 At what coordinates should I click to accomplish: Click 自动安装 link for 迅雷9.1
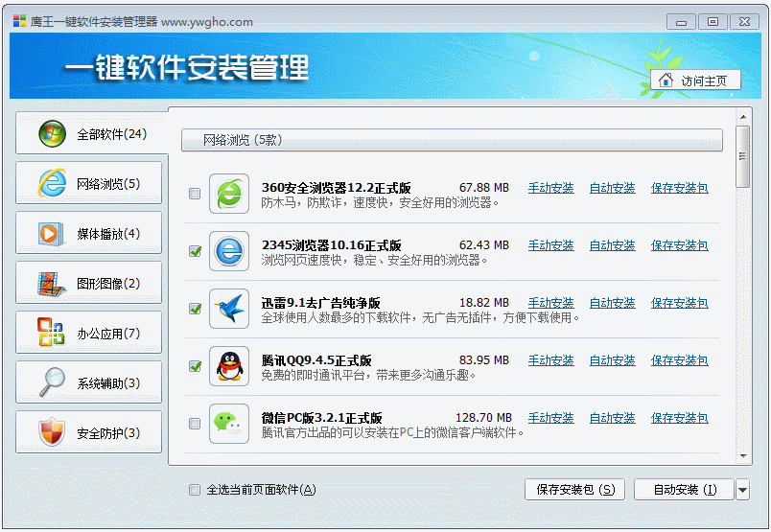coord(612,303)
